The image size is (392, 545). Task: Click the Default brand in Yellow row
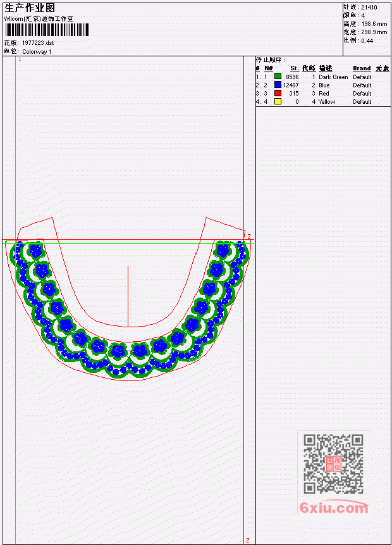pos(362,102)
